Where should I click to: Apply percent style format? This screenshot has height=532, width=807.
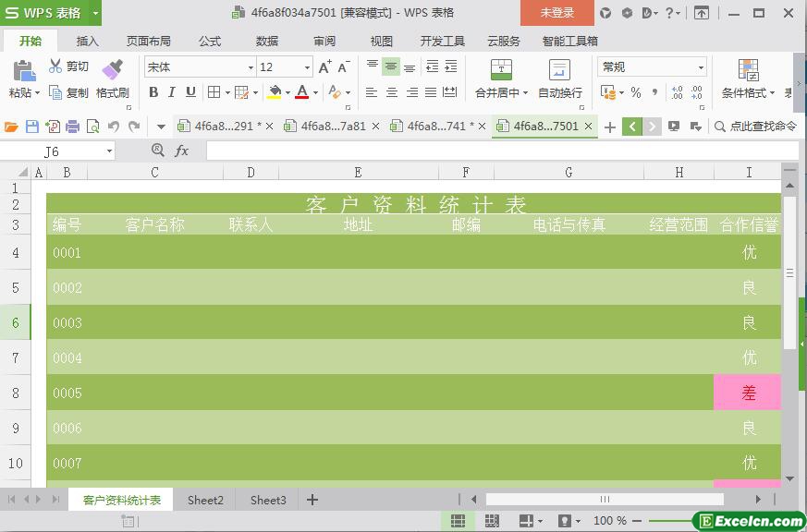tap(636, 92)
